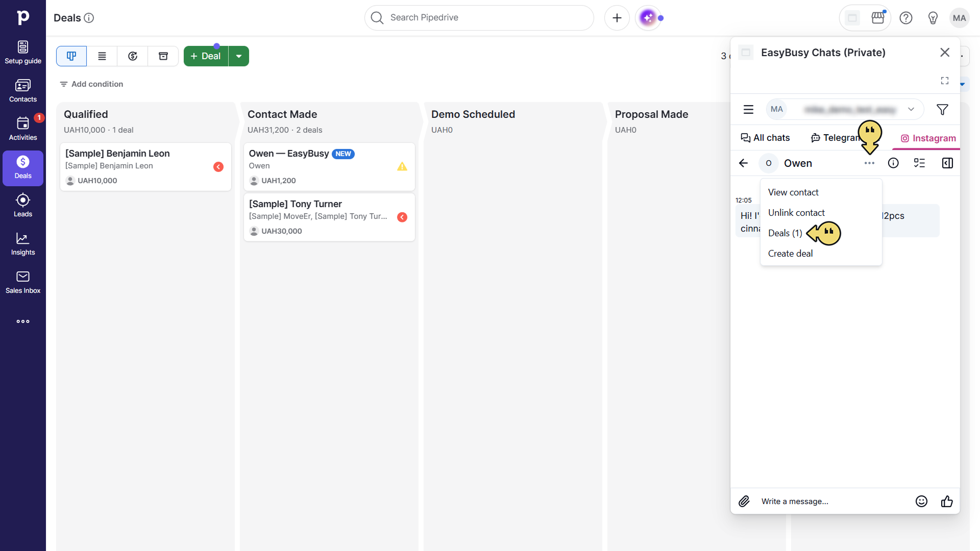Expand EasyBusy Chats panel to fullscreen

[945, 81]
